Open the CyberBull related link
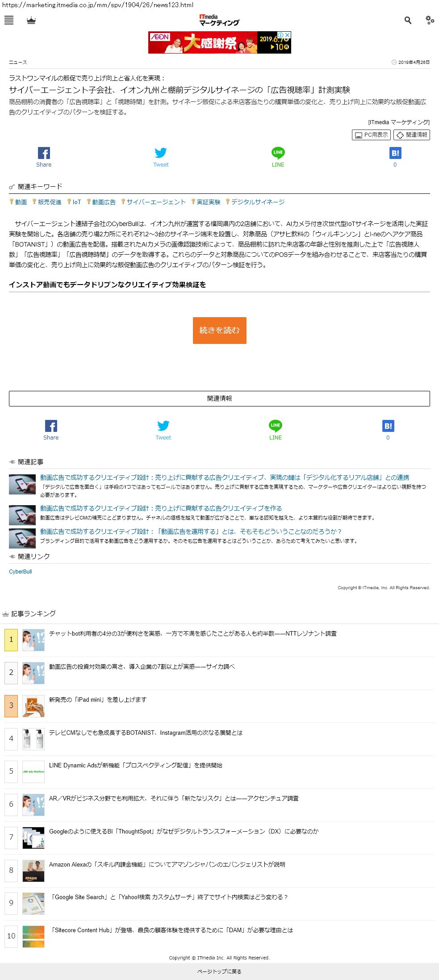Screen dimensions: 439x980 (x=21, y=572)
